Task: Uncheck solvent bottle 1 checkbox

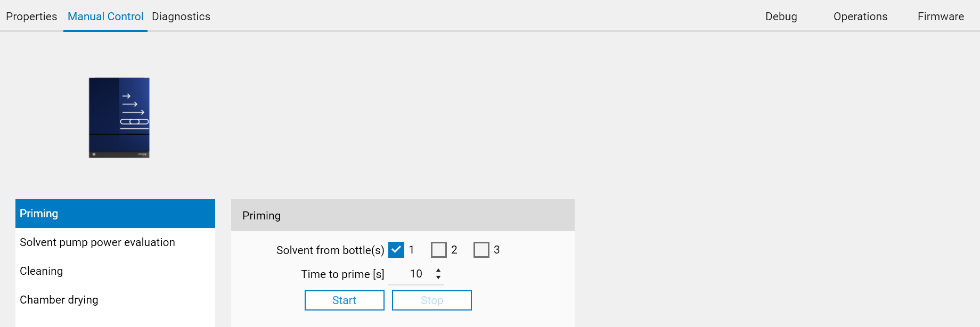Action: (396, 250)
